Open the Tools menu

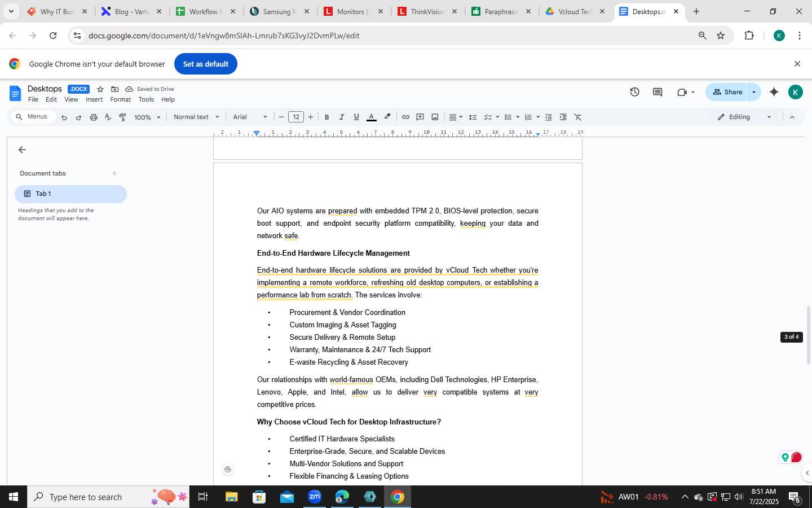146,99
